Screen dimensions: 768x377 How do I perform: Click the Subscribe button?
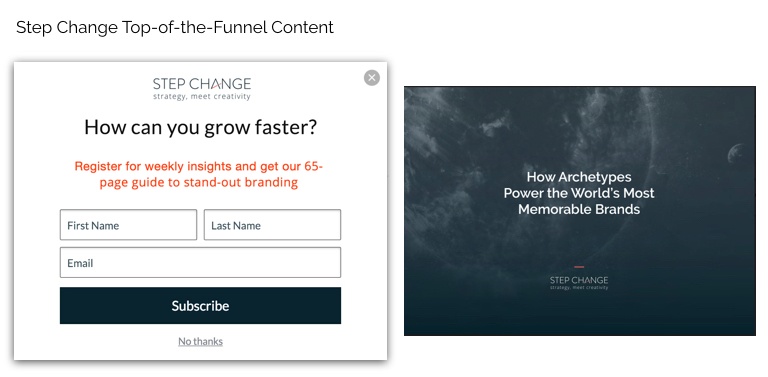(200, 306)
